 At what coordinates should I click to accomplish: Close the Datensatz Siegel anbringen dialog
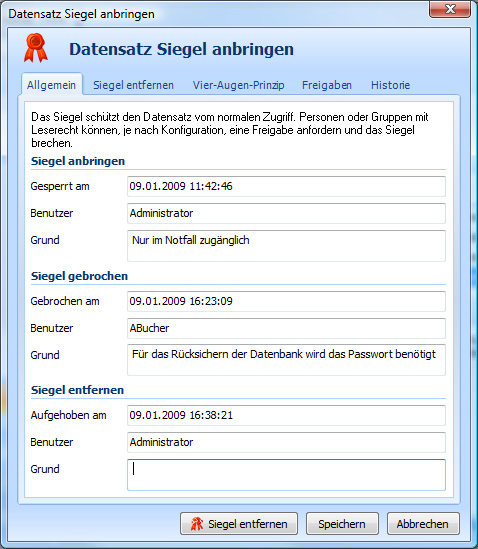point(450,8)
